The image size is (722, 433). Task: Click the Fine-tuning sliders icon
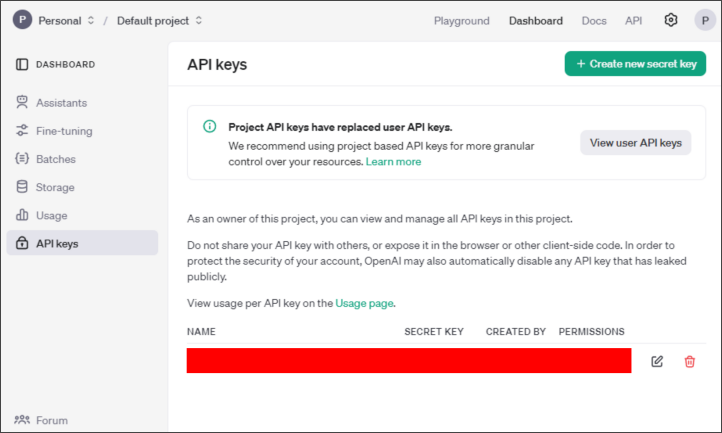click(x=22, y=131)
